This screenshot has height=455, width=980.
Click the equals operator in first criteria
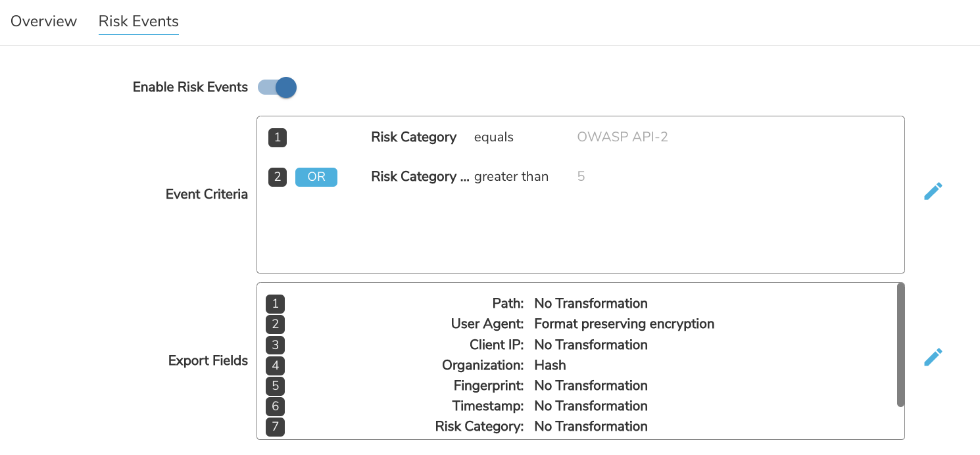click(x=494, y=137)
